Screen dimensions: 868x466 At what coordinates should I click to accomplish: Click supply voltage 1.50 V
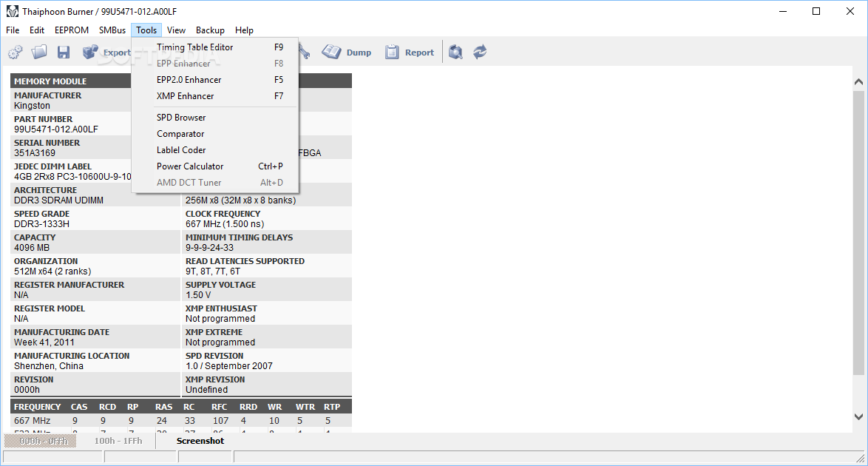[x=198, y=295]
